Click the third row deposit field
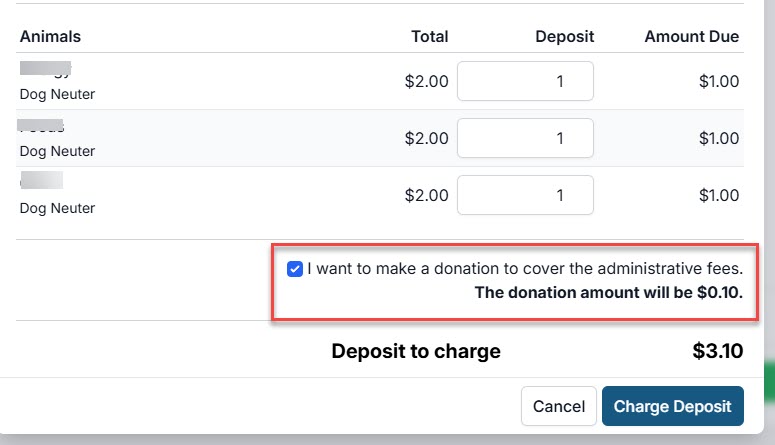Screen dimensions: 775x445 click(525, 195)
